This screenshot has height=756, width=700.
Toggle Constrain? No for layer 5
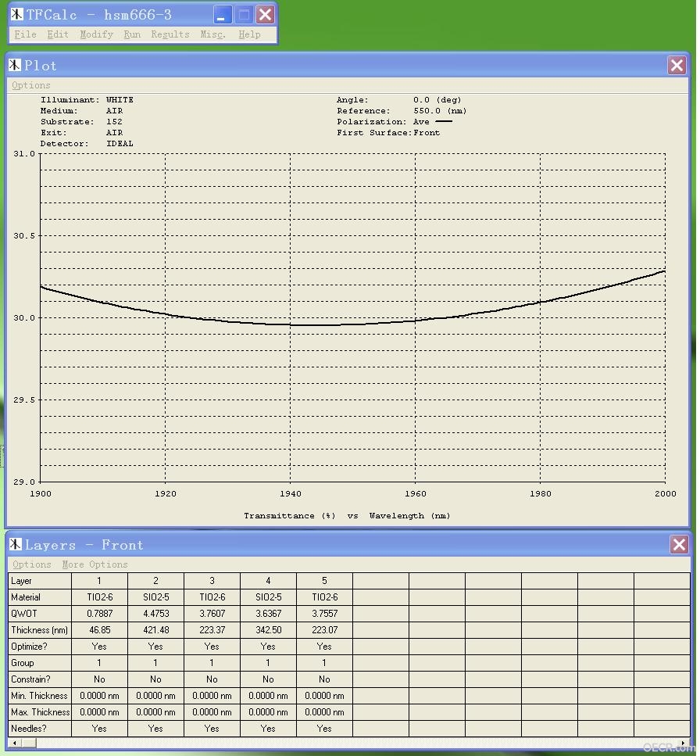(325, 679)
